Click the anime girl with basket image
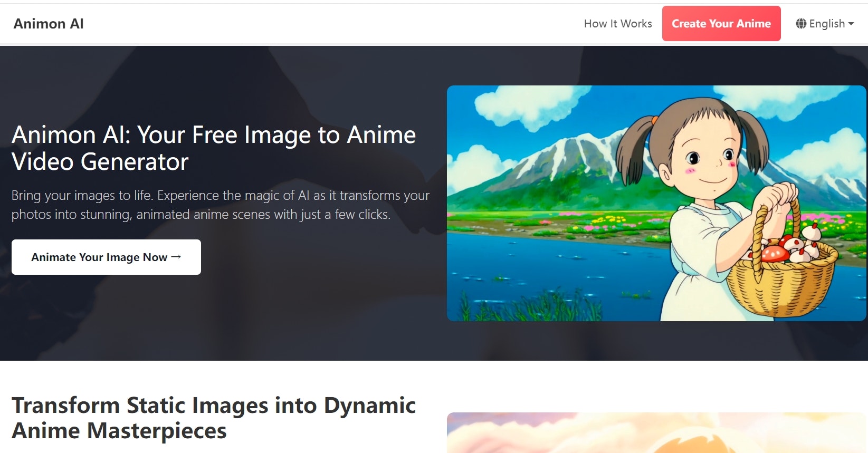The width and height of the screenshot is (868, 453). click(656, 203)
